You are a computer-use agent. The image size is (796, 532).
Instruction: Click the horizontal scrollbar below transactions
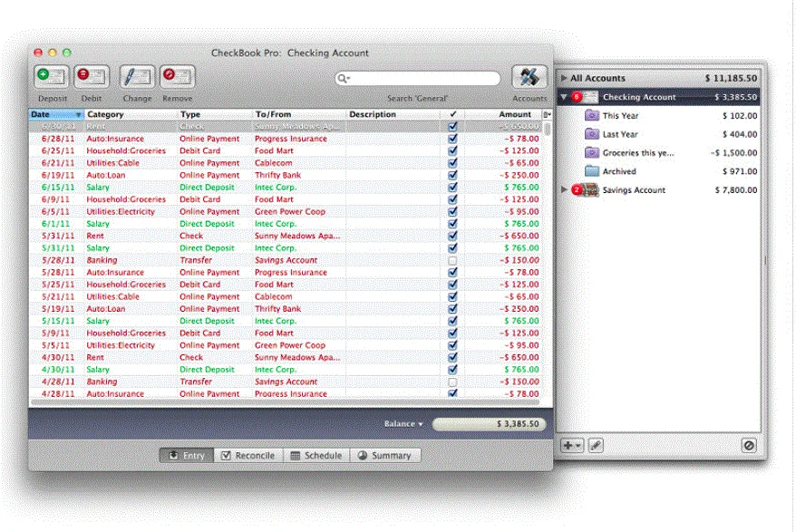pyautogui.click(x=286, y=402)
